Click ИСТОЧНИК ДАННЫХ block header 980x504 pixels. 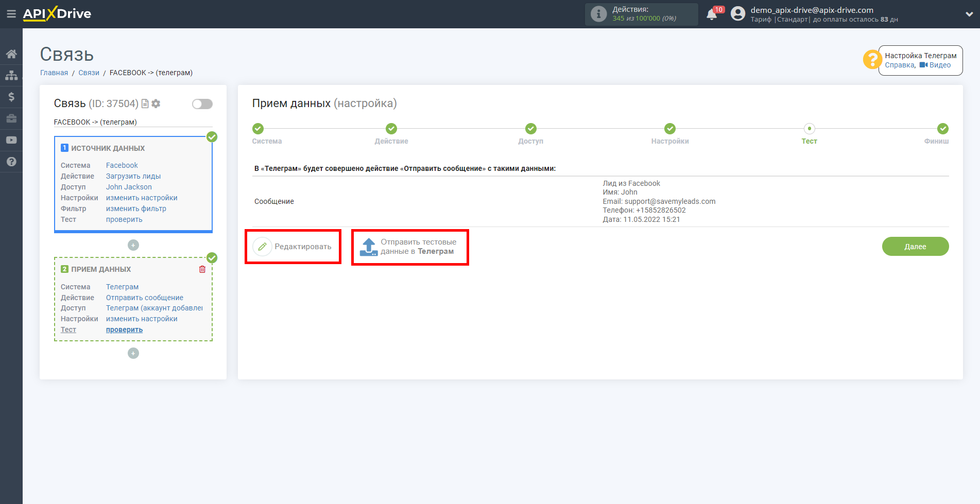tap(108, 148)
